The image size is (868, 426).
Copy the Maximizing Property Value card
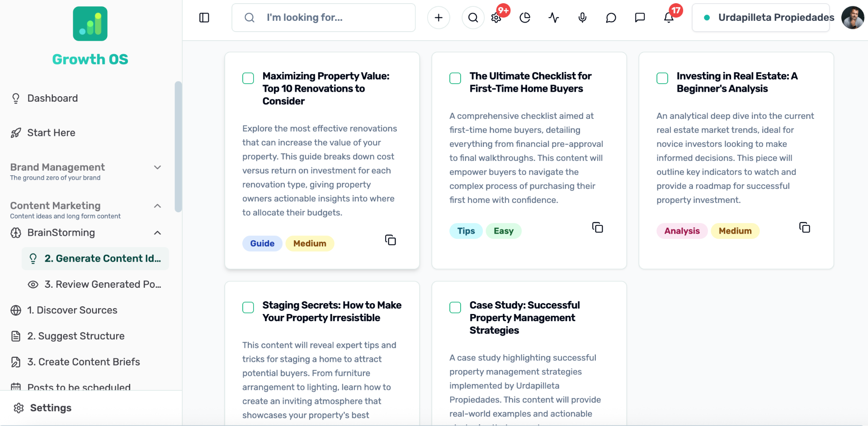pos(390,240)
